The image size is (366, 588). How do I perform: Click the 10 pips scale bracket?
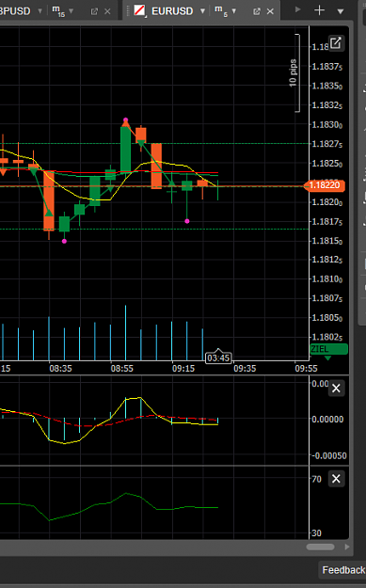tap(294, 73)
